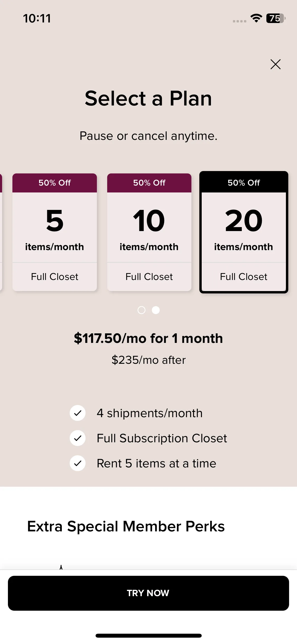Select the 20 items/month plan card
This screenshot has height=644, width=297.
[244, 232]
